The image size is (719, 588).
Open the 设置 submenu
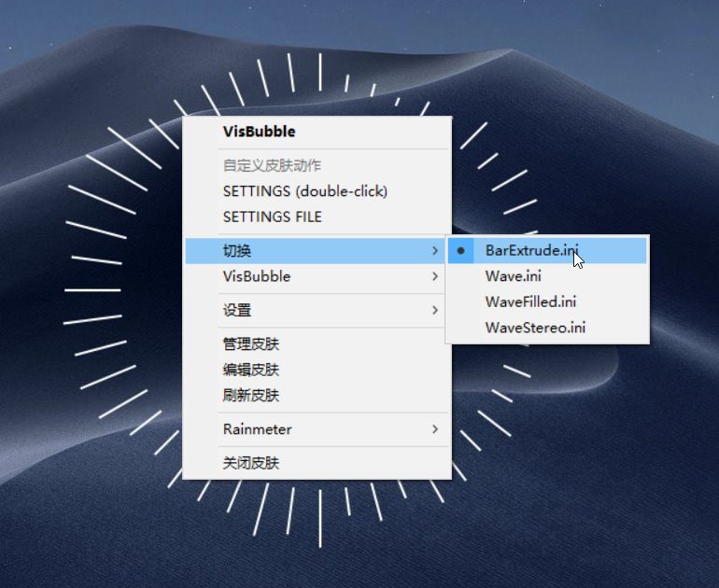317,310
